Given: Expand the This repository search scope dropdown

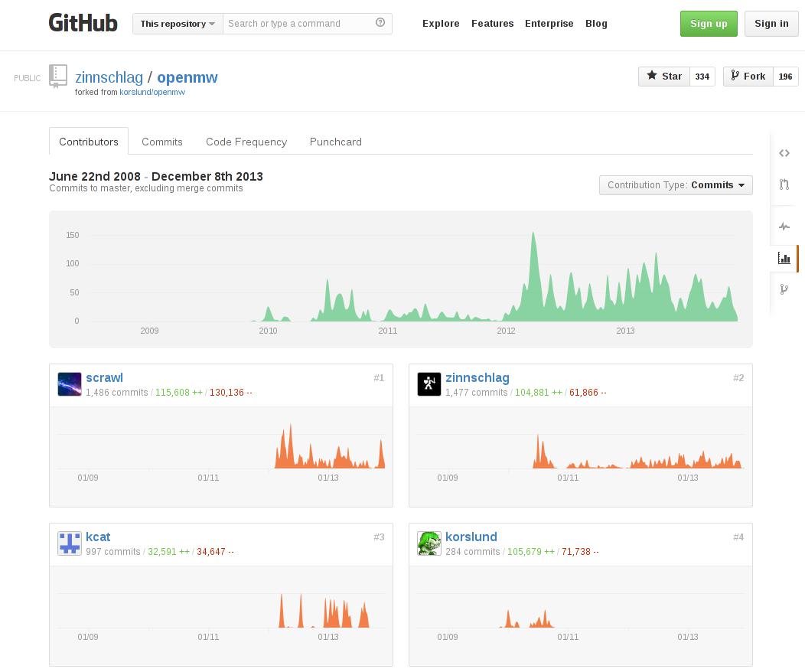Looking at the screenshot, I should click(x=178, y=24).
